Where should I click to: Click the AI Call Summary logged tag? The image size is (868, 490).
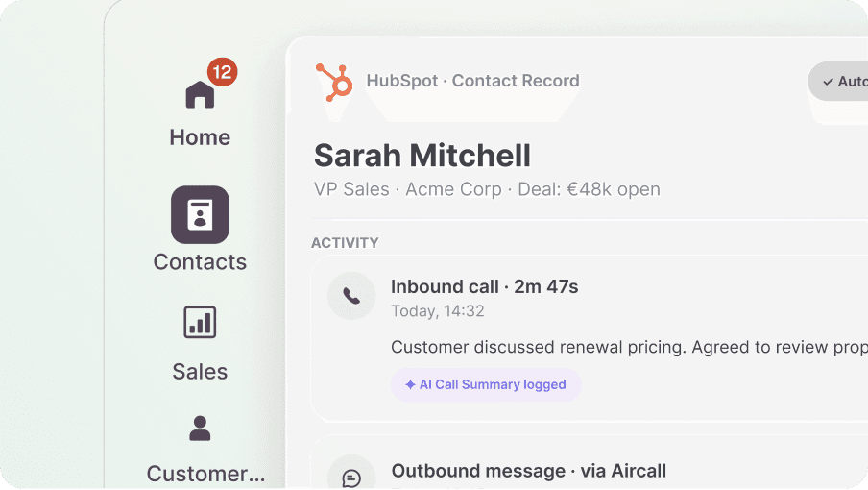pos(486,385)
